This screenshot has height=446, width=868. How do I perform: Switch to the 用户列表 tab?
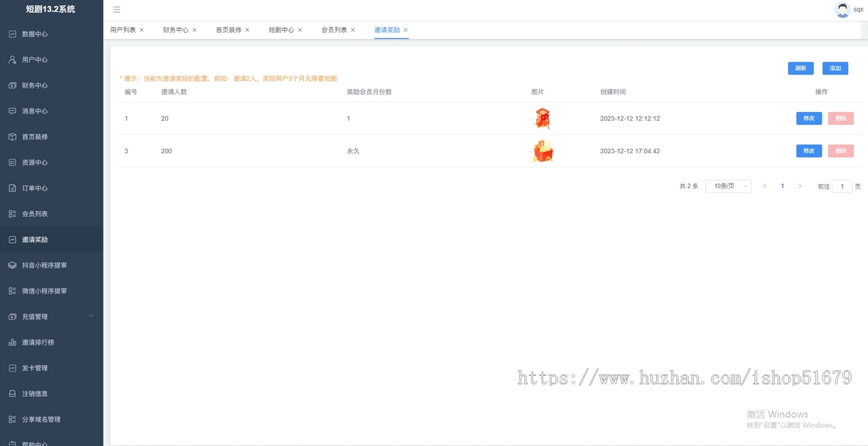pos(123,30)
